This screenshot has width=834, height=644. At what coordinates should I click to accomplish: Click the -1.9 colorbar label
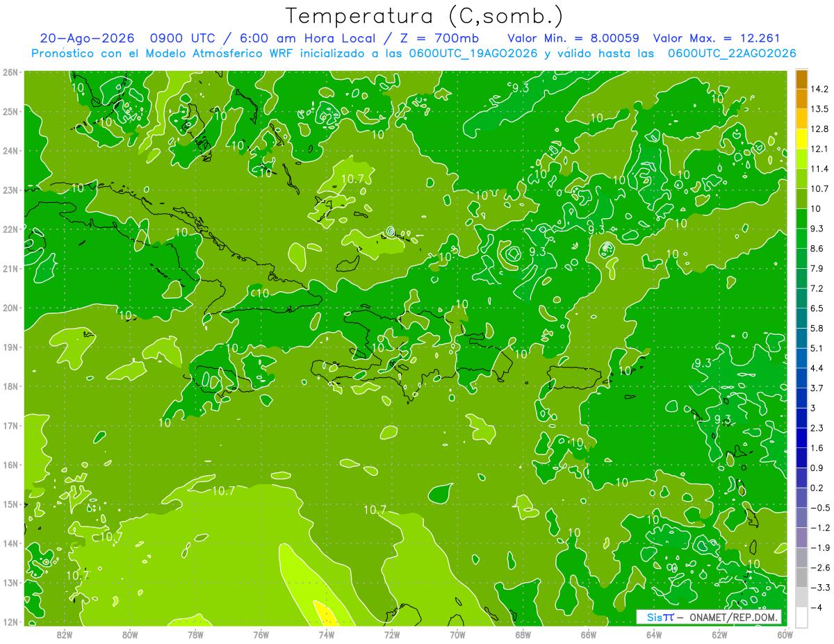click(820, 547)
